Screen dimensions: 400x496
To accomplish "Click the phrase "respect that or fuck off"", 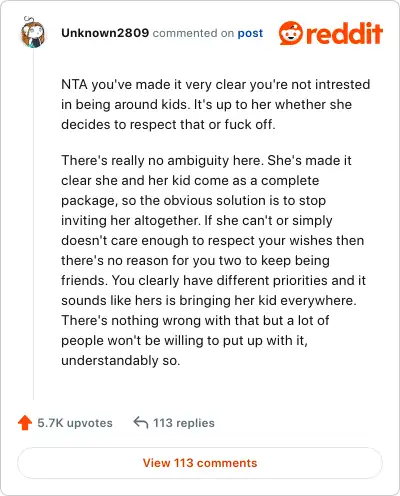I will 202,124.
